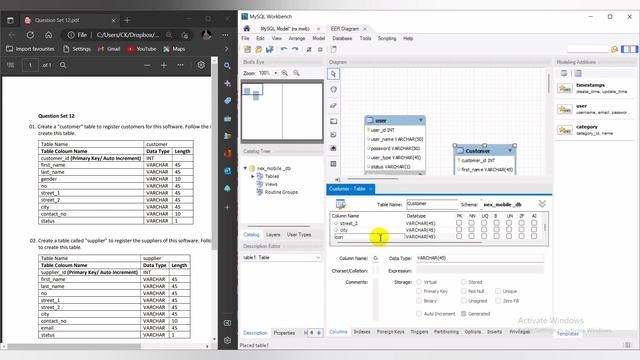Click the search icon in browser sidebar
Image resolution: width=640 pixels, height=360 pixels.
(x=227, y=66)
